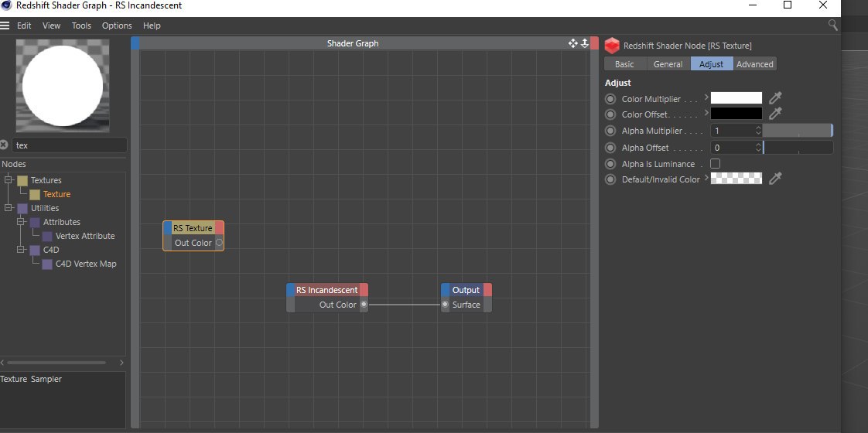
Task: Click the Shader Graph vertical zoom icon
Action: click(x=585, y=43)
